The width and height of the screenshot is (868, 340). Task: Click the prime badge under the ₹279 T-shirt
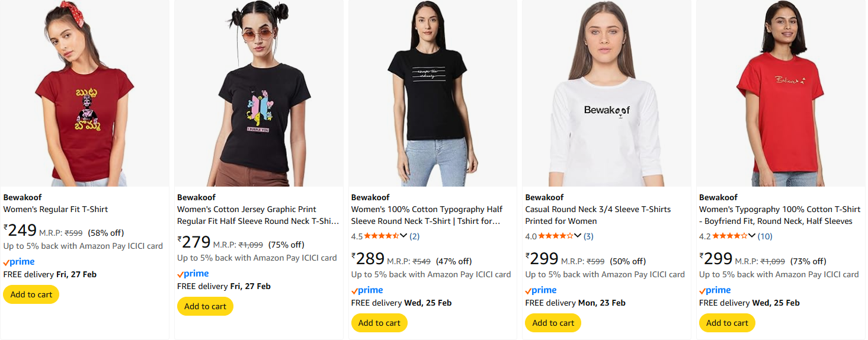[193, 274]
